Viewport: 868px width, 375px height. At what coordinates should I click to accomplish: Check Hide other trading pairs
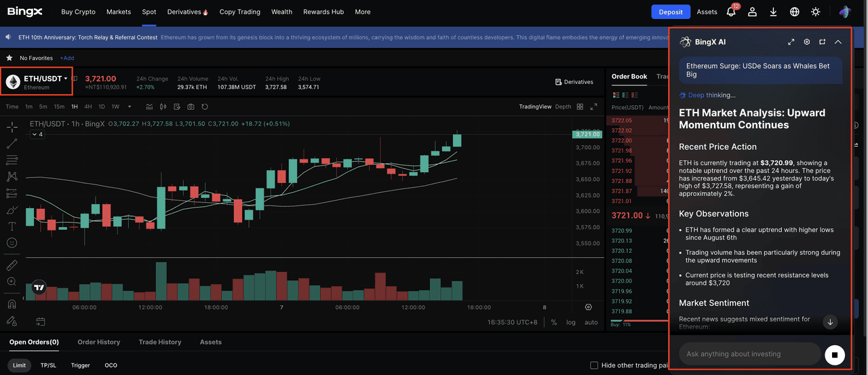594,366
